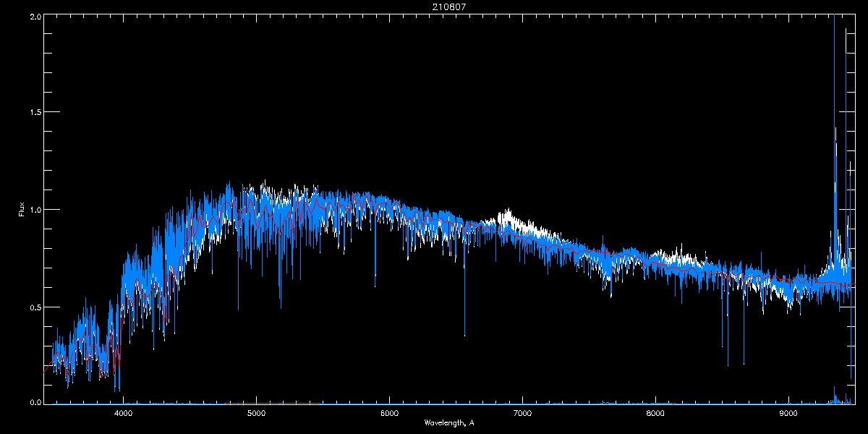Click the tall emission spike past 9000
This screenshot has width=868, height=434.
pyautogui.click(x=835, y=145)
